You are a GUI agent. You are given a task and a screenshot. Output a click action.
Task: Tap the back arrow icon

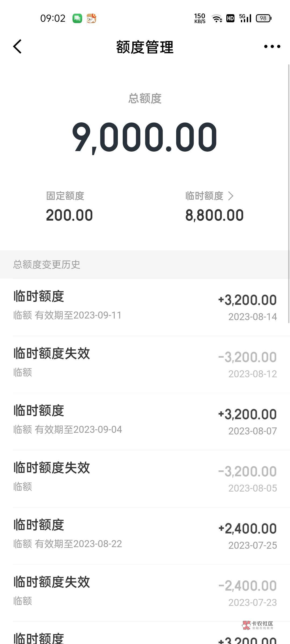(17, 47)
